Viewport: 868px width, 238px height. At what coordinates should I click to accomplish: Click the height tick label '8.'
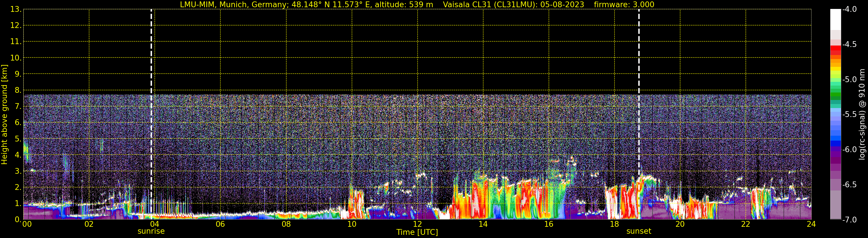coord(18,90)
